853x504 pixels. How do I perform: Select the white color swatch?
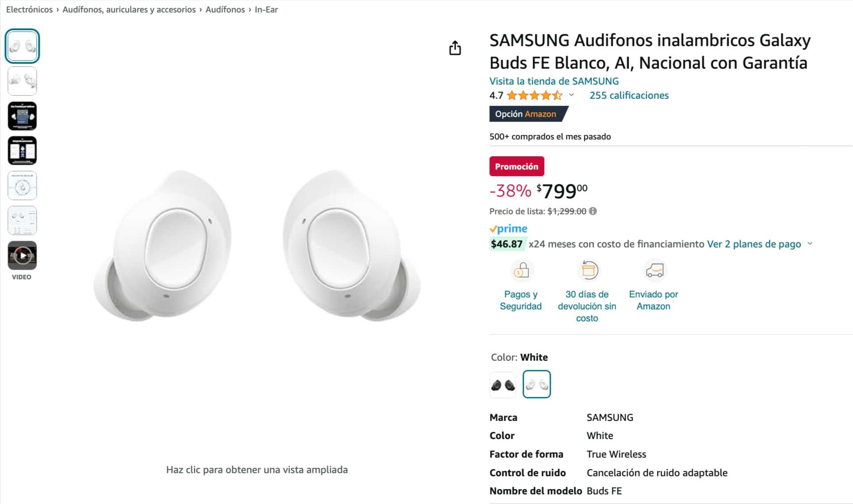tap(537, 385)
